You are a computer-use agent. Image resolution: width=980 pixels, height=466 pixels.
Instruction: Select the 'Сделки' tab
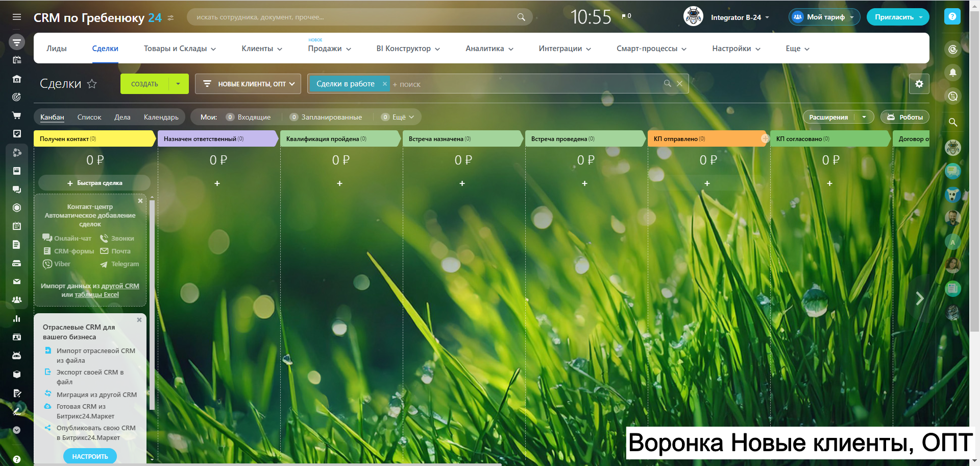[x=105, y=49]
